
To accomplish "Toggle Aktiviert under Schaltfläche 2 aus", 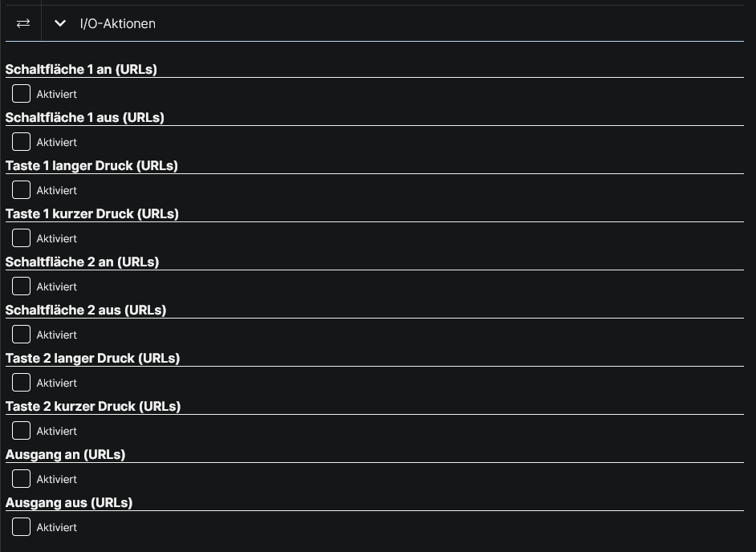I will point(21,334).
